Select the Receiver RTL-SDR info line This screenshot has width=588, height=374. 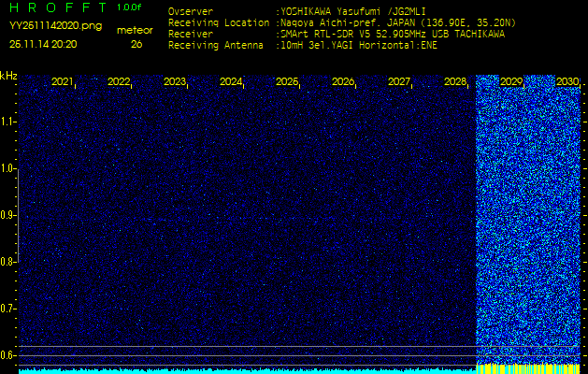[x=391, y=34]
